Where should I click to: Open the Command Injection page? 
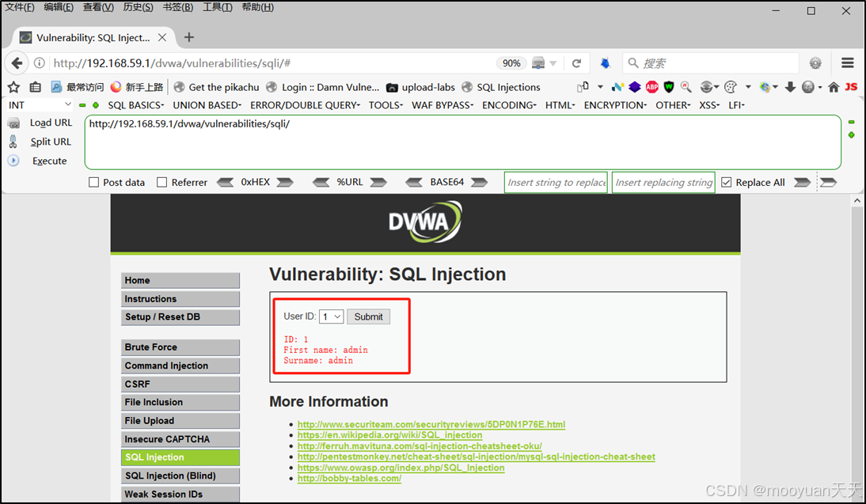pyautogui.click(x=180, y=366)
